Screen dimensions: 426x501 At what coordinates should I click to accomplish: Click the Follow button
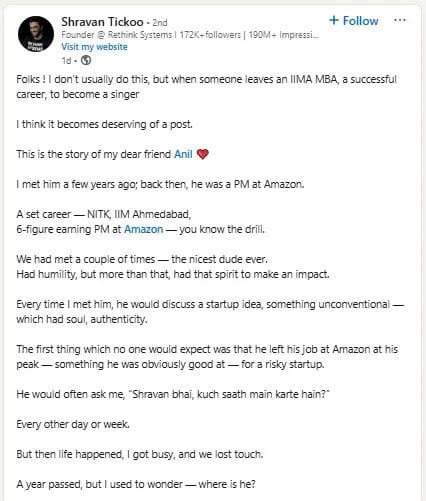pos(354,21)
